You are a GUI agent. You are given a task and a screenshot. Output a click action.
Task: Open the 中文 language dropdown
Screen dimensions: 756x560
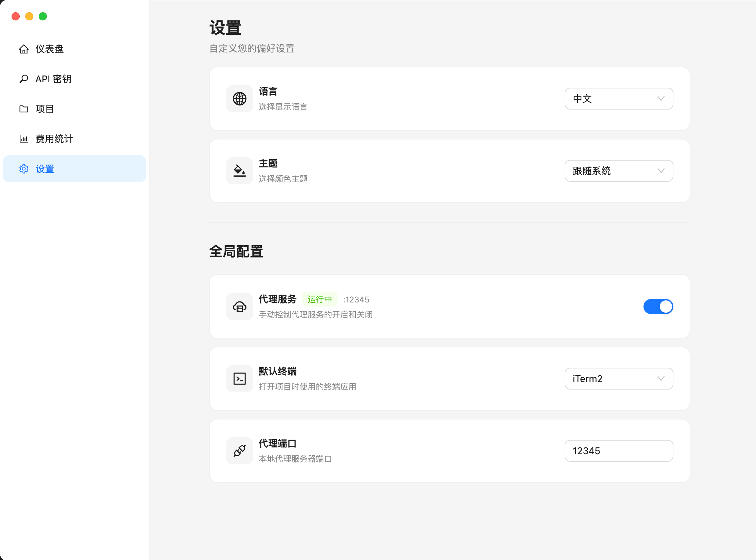click(x=619, y=99)
